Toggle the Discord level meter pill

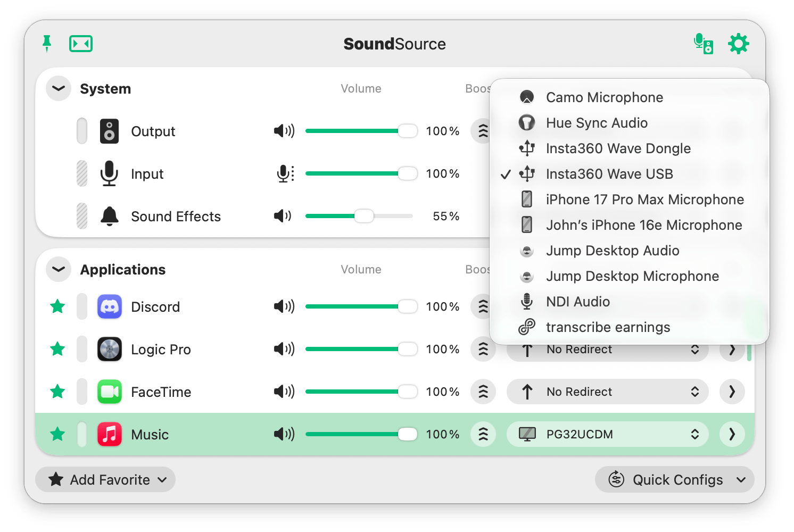pos(82,306)
